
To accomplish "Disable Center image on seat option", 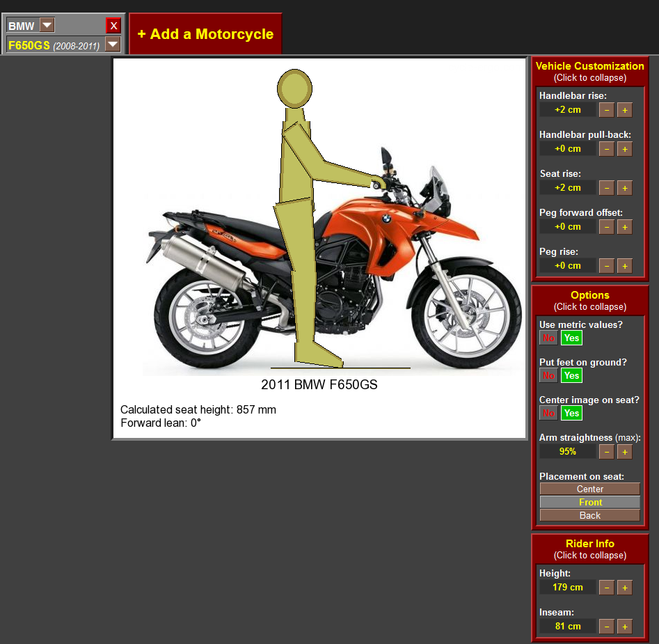I will pos(548,414).
